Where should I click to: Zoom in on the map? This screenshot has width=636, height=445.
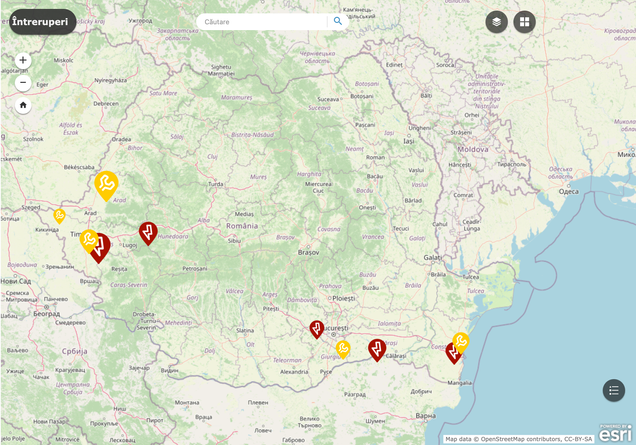[23, 60]
